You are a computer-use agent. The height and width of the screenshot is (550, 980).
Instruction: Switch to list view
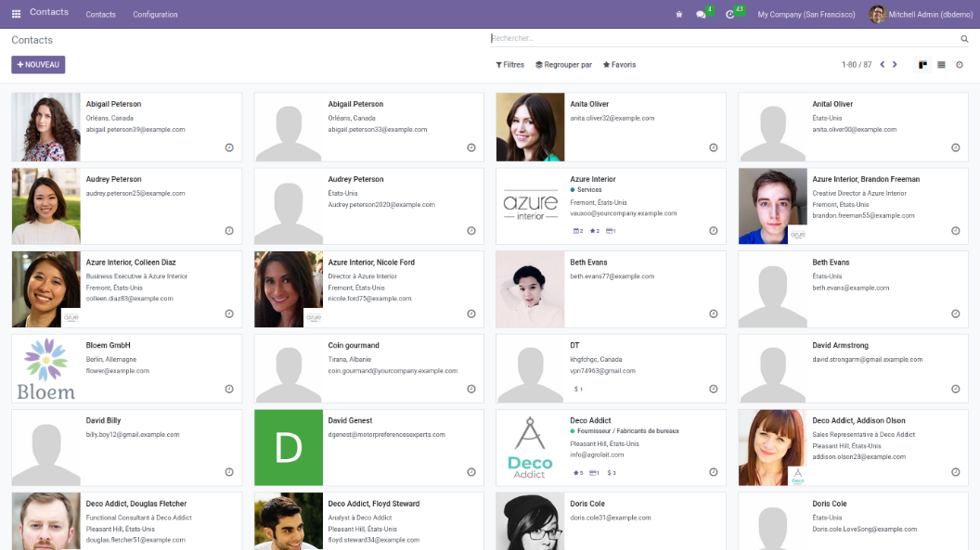point(941,65)
